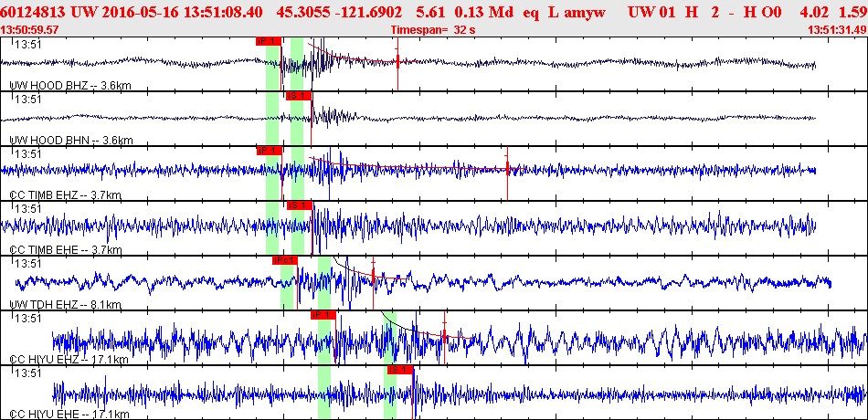
Task: Select the CC HIYU EHZ -- 17.1km label
Action: (69, 359)
